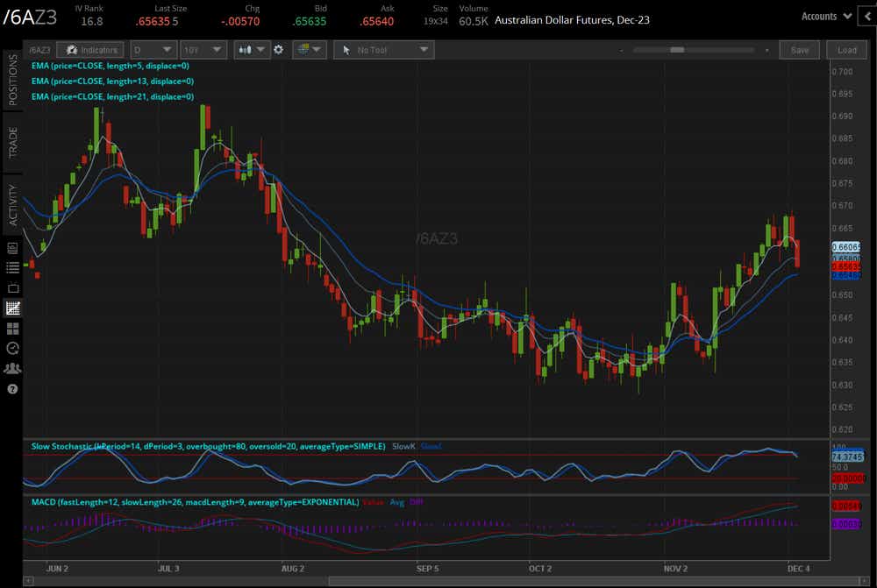This screenshot has width=877, height=588.
Task: Toggle the Diff plot label on MACD
Action: pos(416,501)
